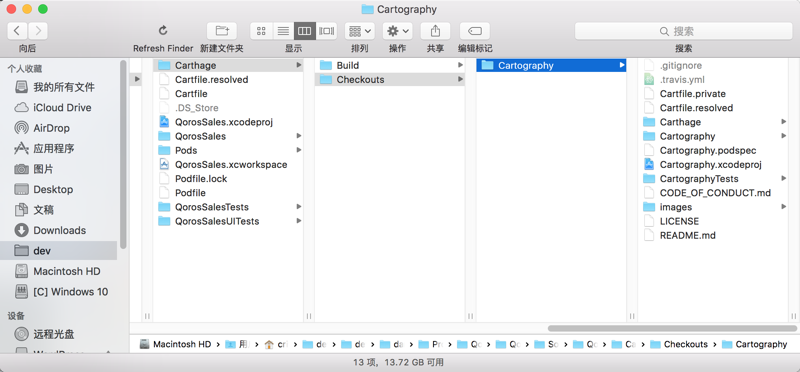Image resolution: width=800 pixels, height=372 pixels.
Task: Click the horizontal scrollbar of the column view
Action: (672, 329)
